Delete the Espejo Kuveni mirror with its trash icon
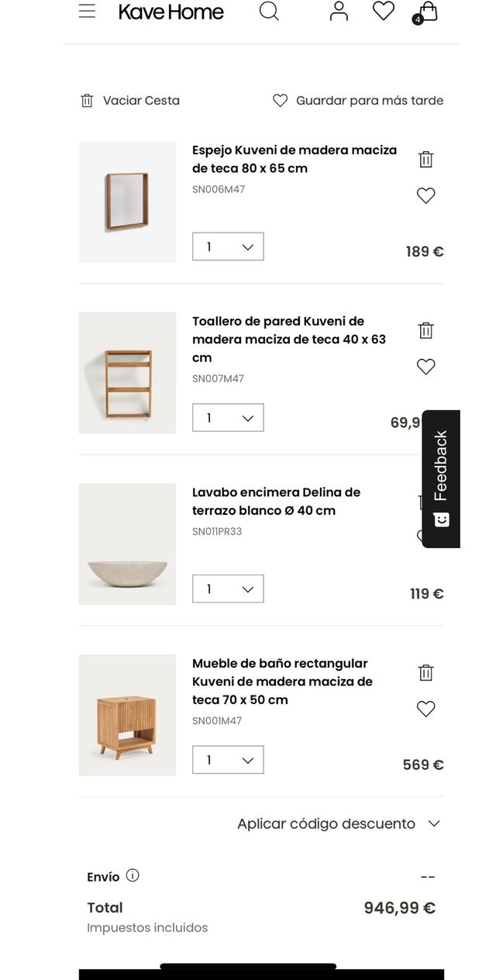The height and width of the screenshot is (980, 496). [425, 158]
